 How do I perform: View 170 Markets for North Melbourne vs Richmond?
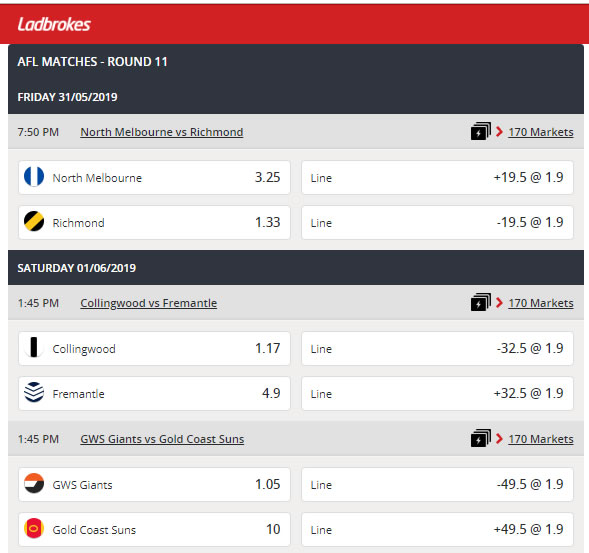[x=541, y=132]
